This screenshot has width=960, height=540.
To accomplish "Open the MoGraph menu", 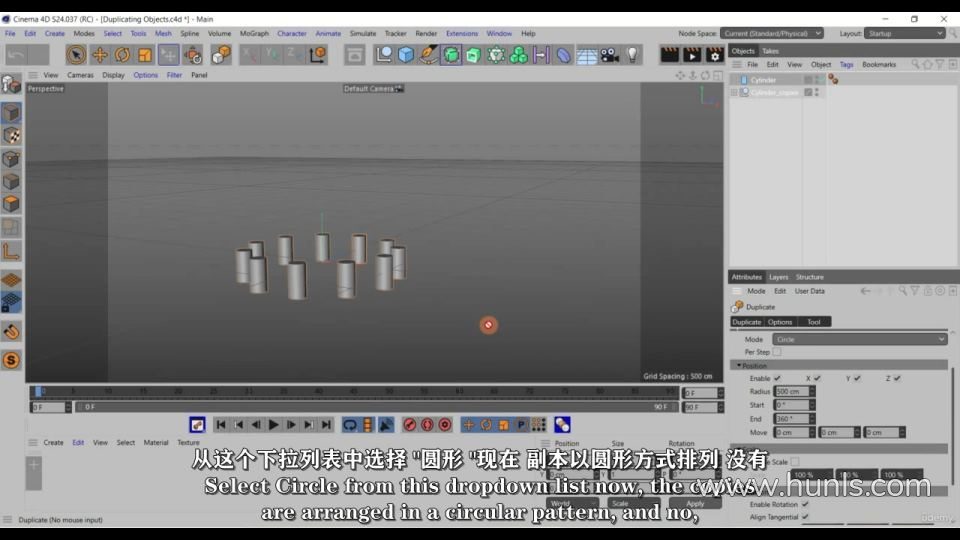I will point(254,34).
